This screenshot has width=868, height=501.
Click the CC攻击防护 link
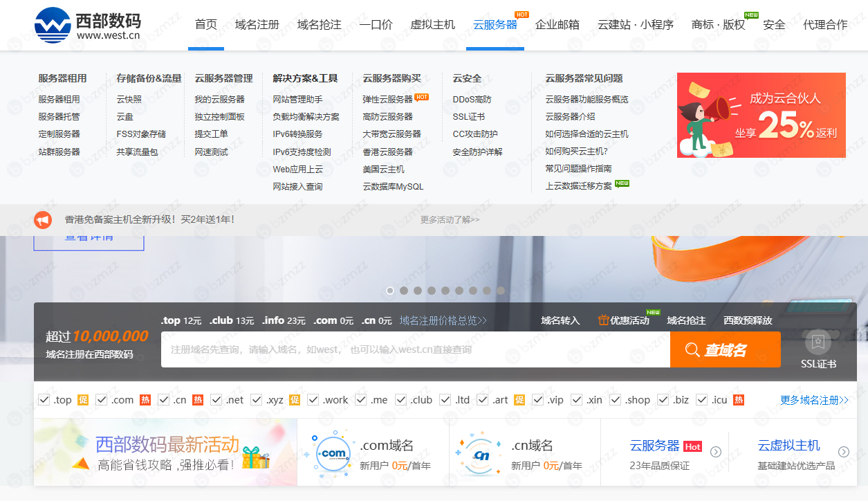click(475, 134)
